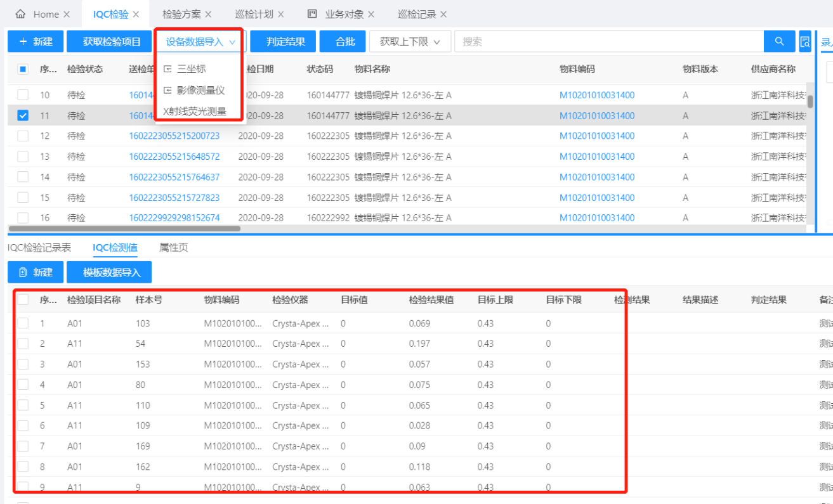The height and width of the screenshot is (504, 833).
Task: Click the search input field
Action: (609, 42)
